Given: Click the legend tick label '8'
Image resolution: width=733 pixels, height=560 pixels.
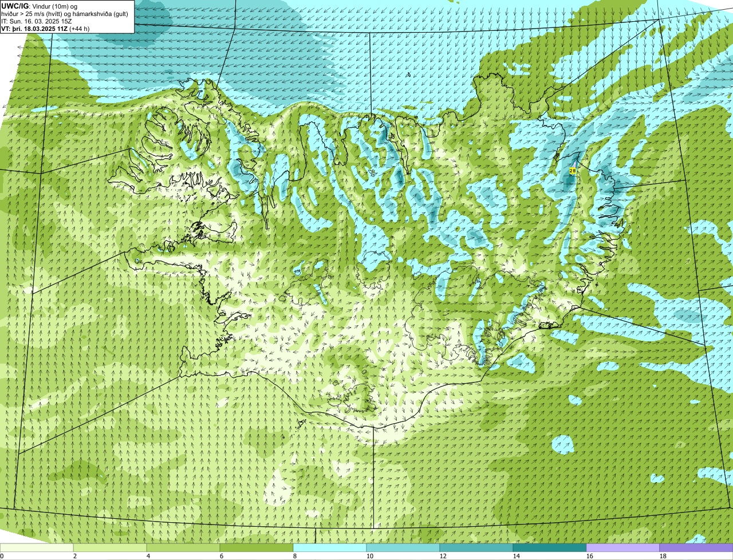Looking at the screenshot, I should [294, 556].
